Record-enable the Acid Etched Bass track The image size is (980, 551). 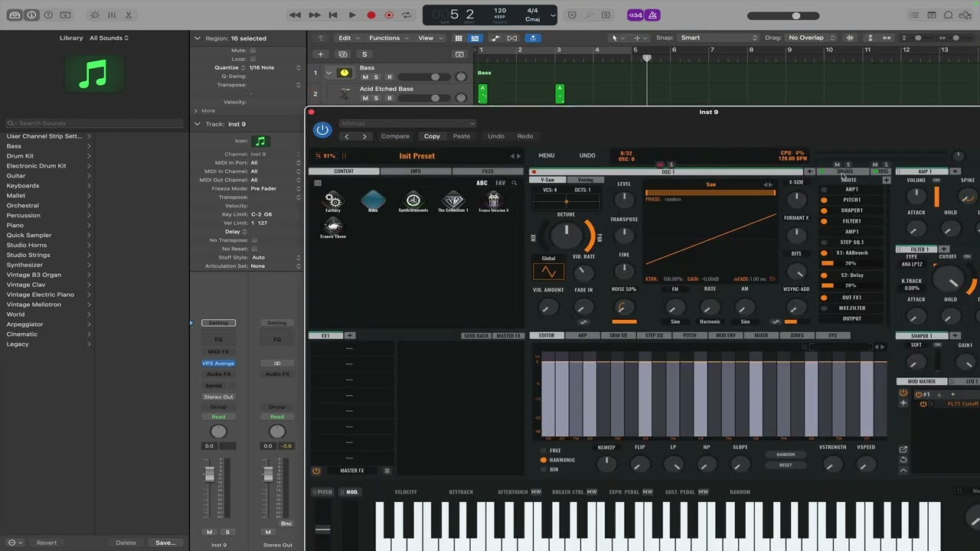[x=389, y=98]
